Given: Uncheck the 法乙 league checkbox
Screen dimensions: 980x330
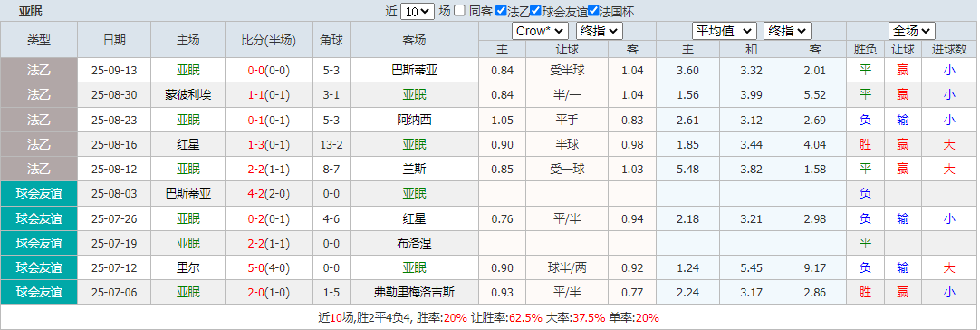Looking at the screenshot, I should pyautogui.click(x=501, y=11).
